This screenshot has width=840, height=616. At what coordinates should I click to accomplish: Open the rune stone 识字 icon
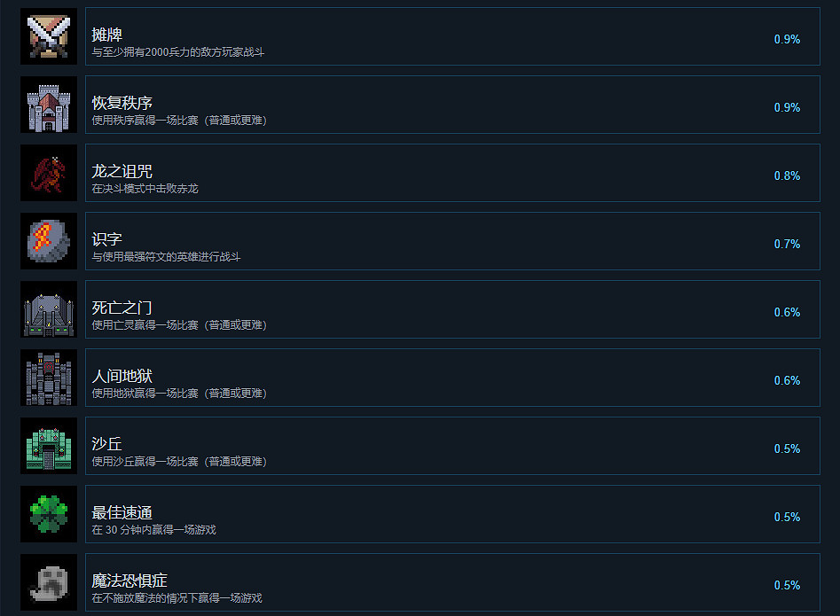pyautogui.click(x=49, y=241)
